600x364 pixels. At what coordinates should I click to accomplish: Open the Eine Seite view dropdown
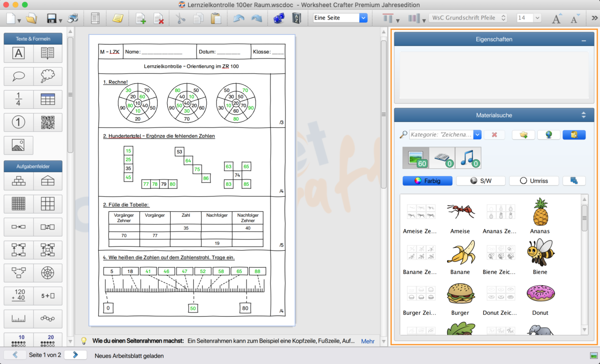click(363, 18)
